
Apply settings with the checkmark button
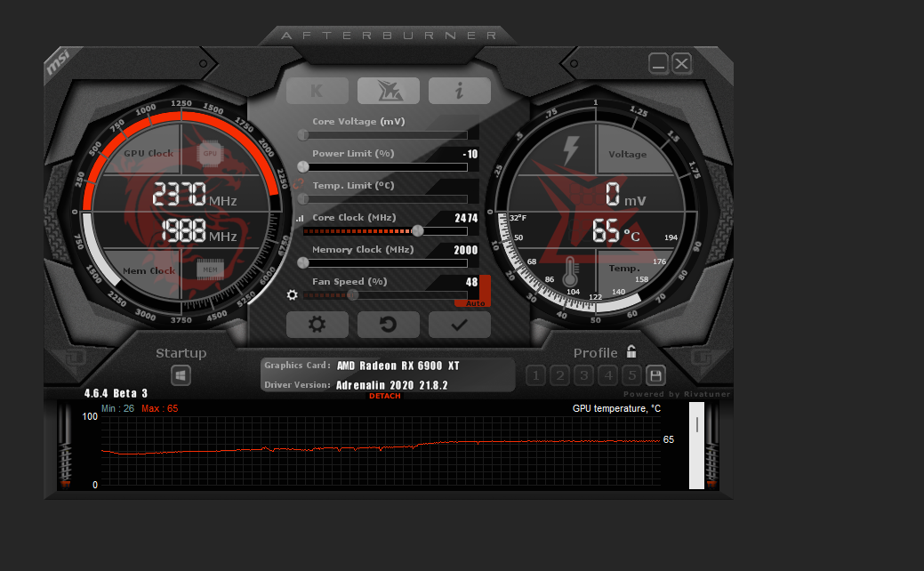[460, 325]
